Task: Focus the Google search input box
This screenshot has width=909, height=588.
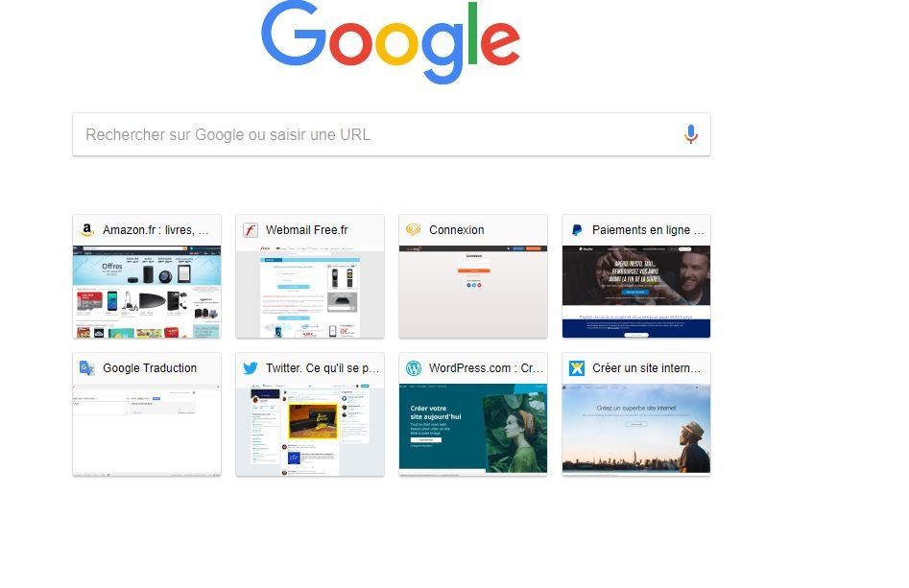Action: pos(392,134)
